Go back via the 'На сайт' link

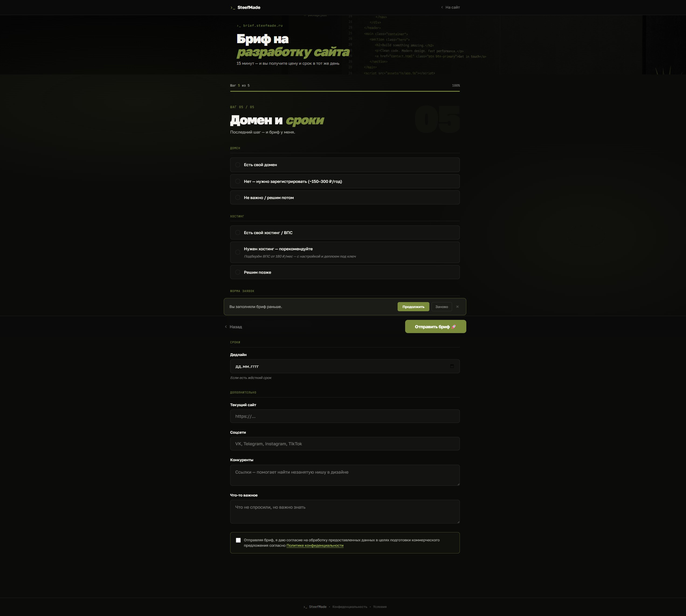pos(450,8)
